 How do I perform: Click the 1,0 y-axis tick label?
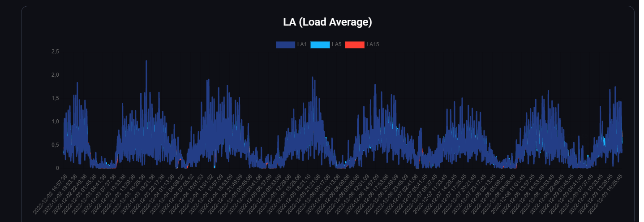click(x=55, y=122)
